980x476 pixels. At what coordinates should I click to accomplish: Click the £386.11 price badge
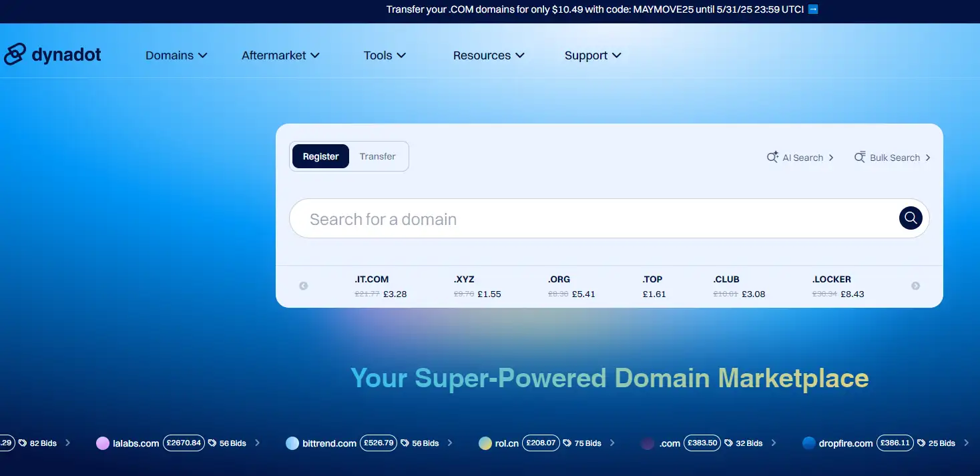click(895, 443)
